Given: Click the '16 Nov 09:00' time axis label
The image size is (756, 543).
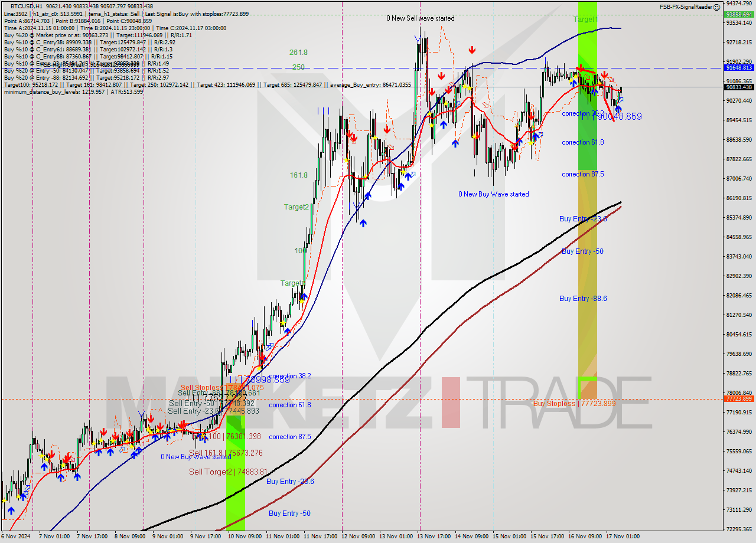Looking at the screenshot, I should coord(586,537).
